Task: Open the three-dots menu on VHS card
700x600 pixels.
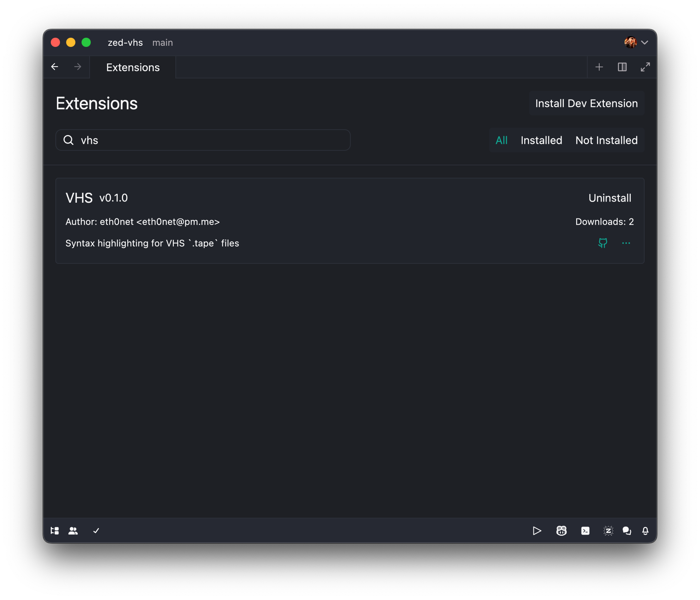Action: 626,243
